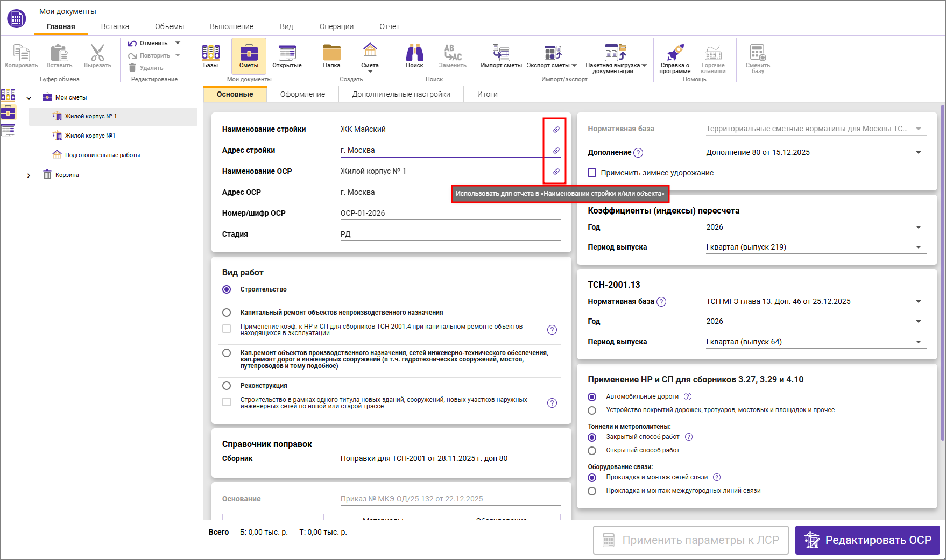Open Поиск binoculars search tool
The image size is (946, 560).
pos(414,56)
